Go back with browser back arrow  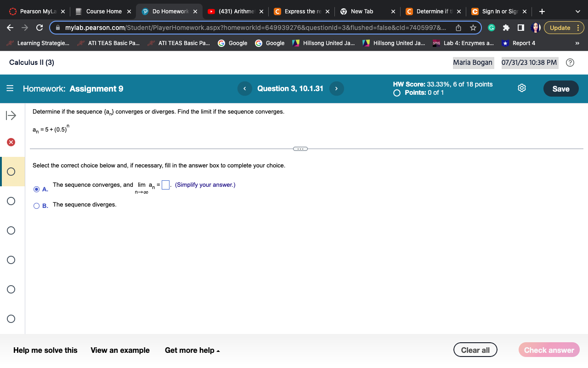coord(10,28)
